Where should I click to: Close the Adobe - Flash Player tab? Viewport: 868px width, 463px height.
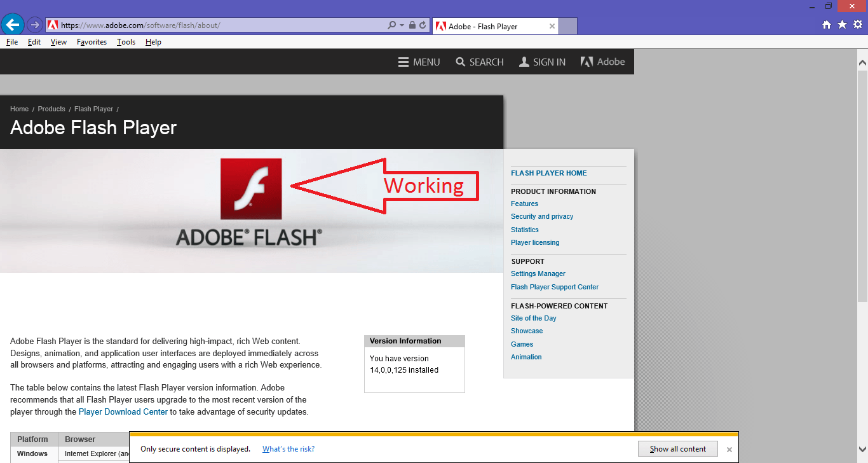pyautogui.click(x=552, y=26)
